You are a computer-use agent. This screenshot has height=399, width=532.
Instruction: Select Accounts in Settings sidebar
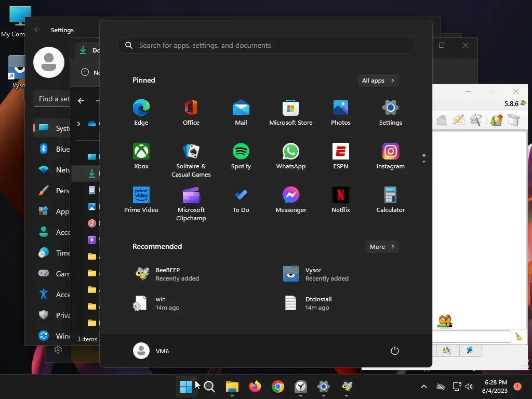52,232
